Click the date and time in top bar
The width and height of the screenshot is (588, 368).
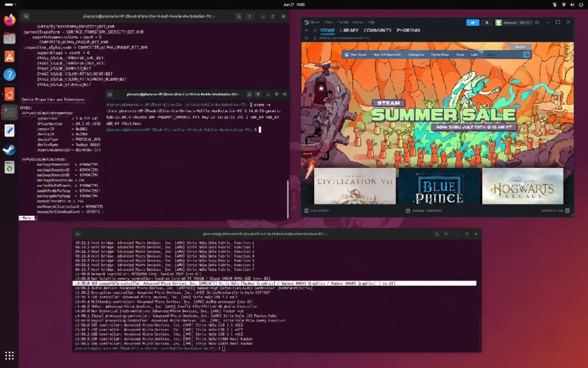click(294, 5)
